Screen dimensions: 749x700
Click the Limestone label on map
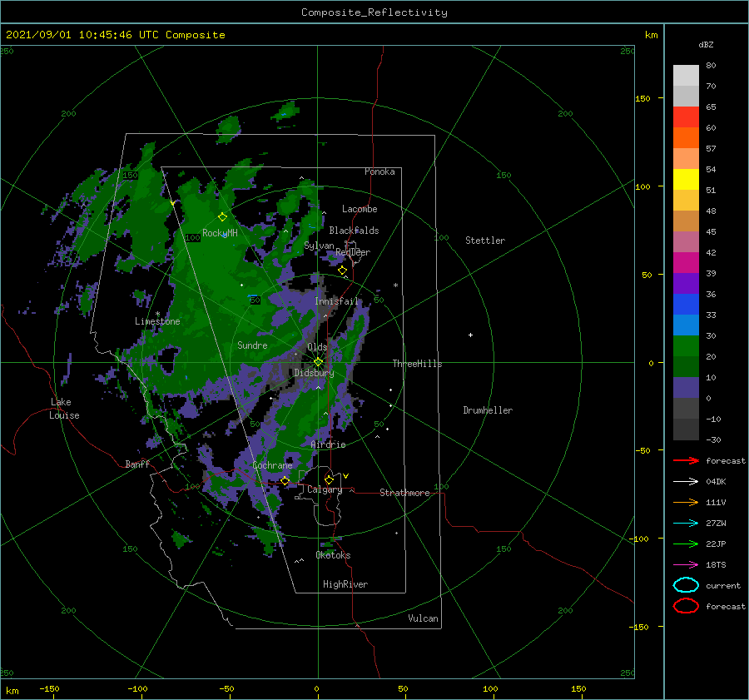[x=157, y=321]
